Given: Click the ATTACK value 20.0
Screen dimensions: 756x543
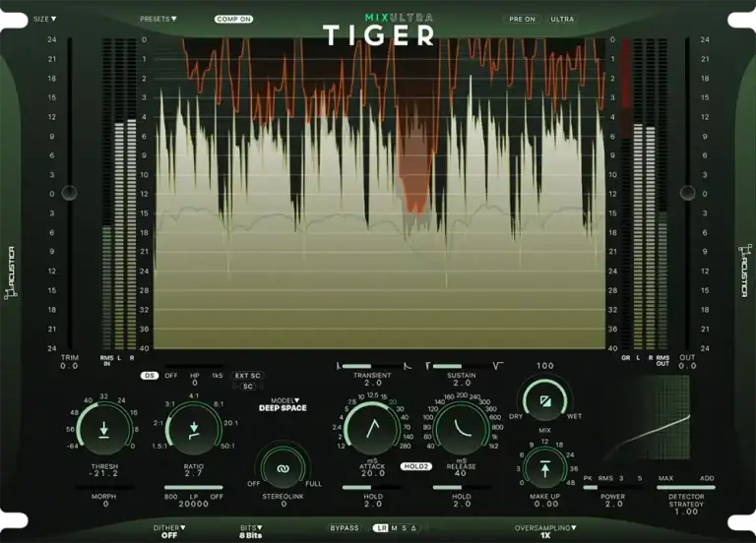Looking at the screenshot, I should point(373,473).
